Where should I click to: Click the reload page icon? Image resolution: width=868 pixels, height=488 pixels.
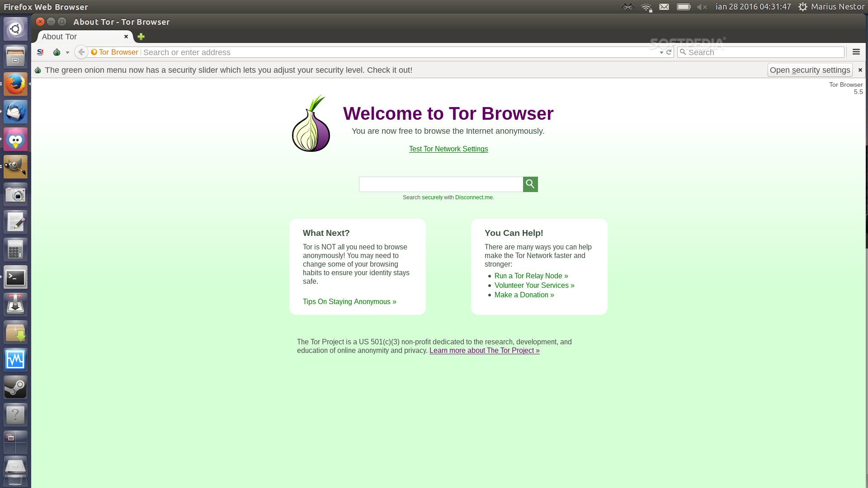pos(669,52)
